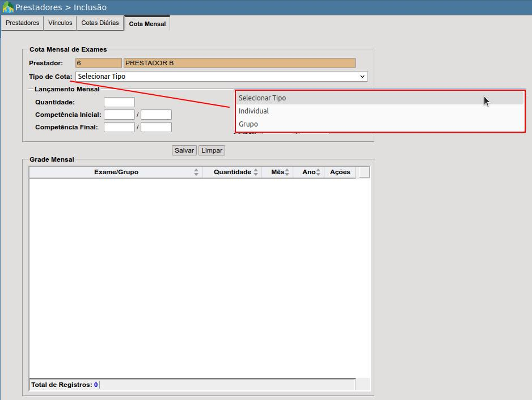The width and height of the screenshot is (532, 400).
Task: Sort the grid by Exame/Grupo column arrows
Action: (x=196, y=172)
